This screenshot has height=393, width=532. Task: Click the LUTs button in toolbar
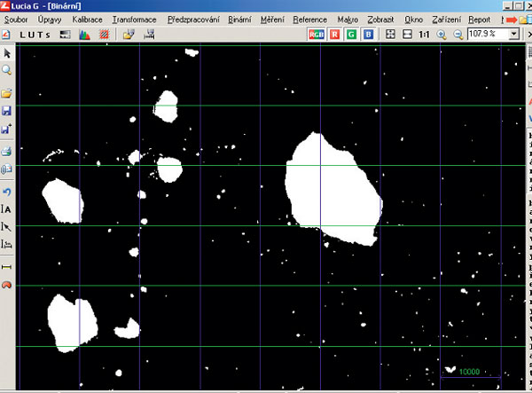tap(35, 34)
